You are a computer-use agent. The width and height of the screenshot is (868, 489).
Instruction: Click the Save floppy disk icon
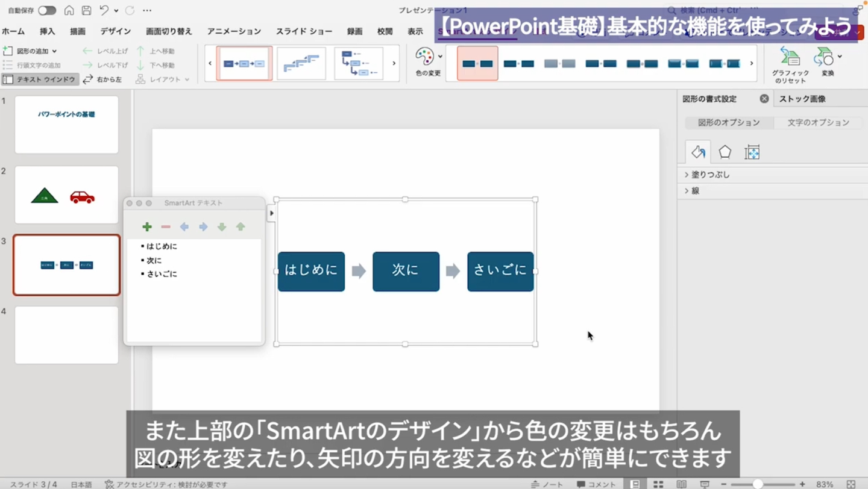click(x=86, y=10)
